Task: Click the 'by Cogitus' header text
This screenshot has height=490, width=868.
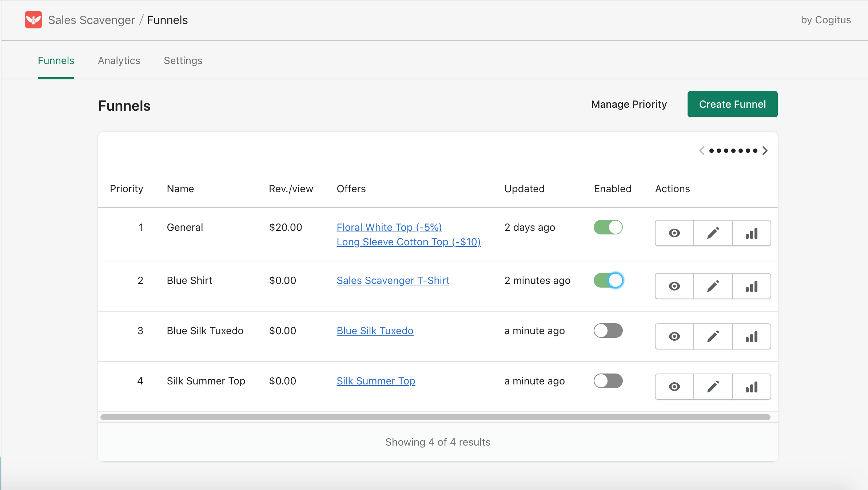Action: (x=826, y=20)
